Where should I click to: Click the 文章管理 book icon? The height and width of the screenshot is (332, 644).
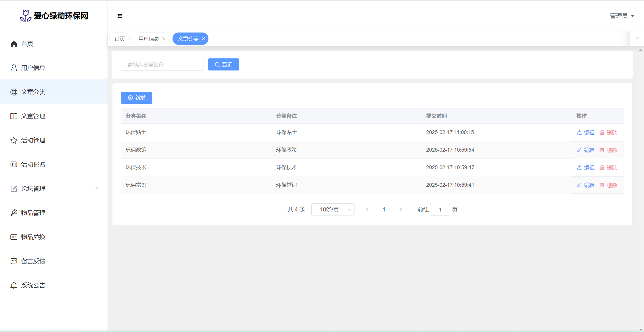pyautogui.click(x=14, y=116)
